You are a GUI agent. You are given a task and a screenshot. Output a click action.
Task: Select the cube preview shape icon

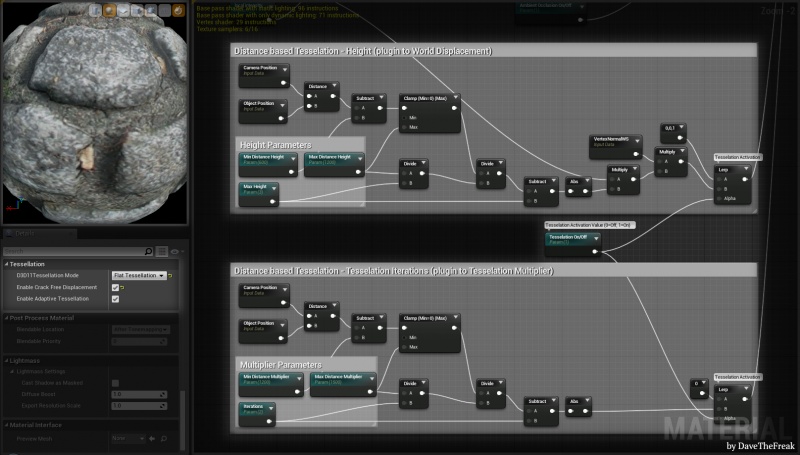137,10
